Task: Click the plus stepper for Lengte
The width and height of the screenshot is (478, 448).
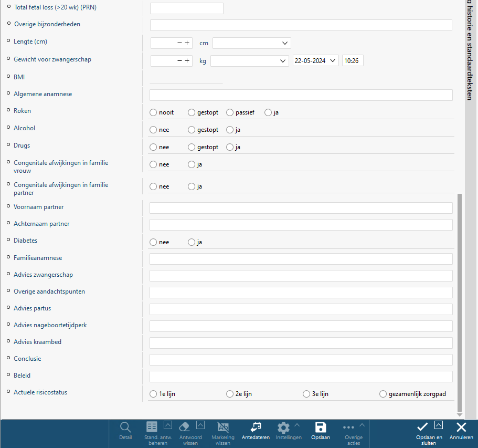Action: point(187,43)
